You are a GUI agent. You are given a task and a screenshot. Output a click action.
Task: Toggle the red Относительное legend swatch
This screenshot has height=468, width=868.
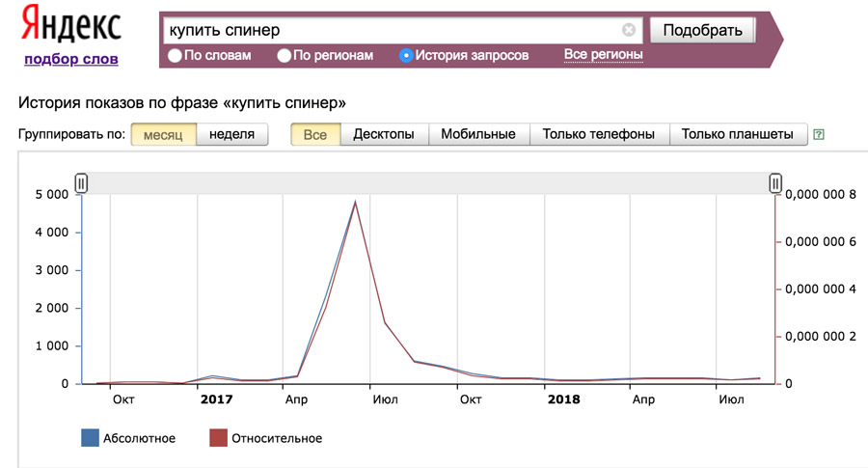click(x=218, y=437)
